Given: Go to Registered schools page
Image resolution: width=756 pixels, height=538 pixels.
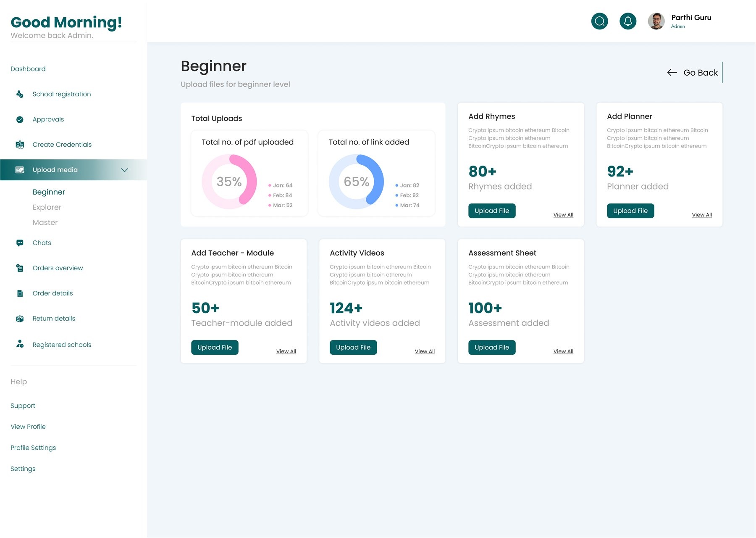Looking at the screenshot, I should point(62,345).
